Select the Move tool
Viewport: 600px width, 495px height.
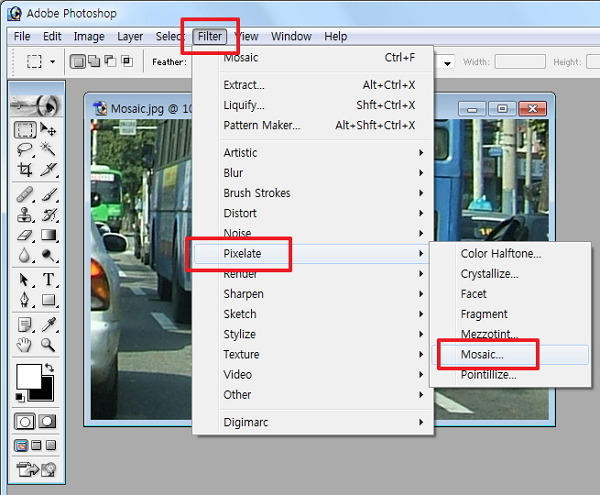click(48, 130)
